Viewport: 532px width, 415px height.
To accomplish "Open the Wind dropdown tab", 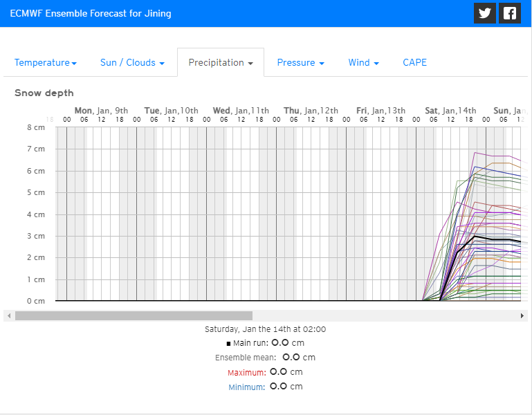I will 363,62.
